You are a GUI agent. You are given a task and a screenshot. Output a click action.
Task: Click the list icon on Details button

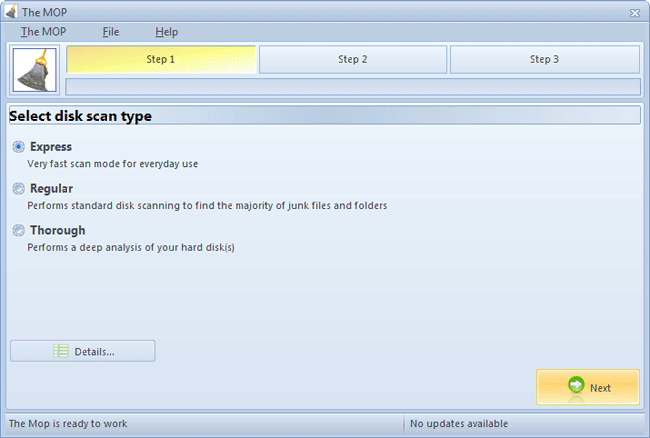[x=61, y=351]
